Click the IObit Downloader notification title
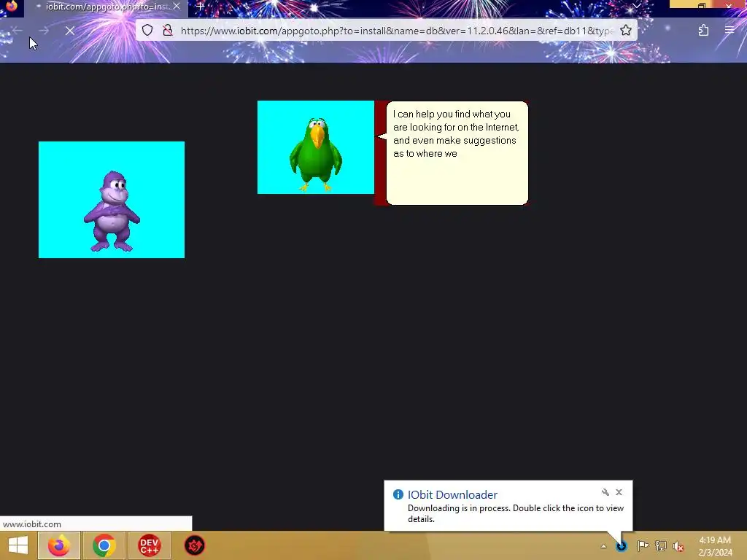 [x=452, y=495]
